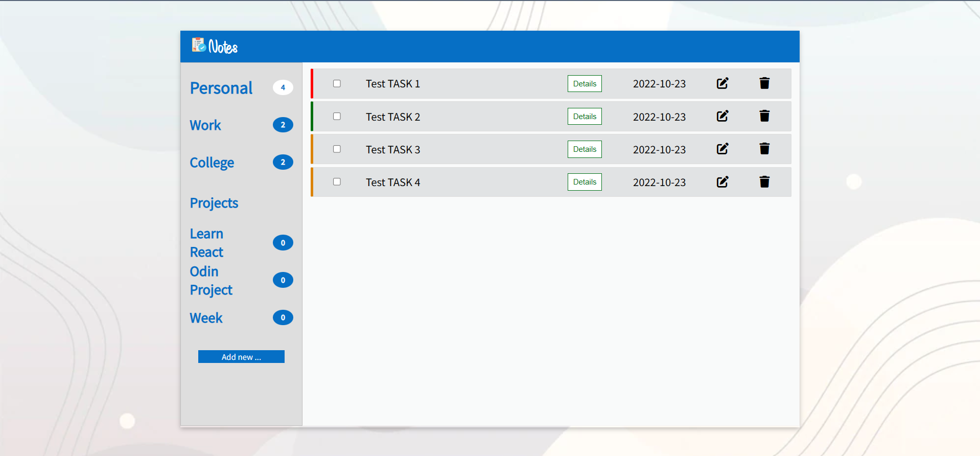Click the Test TASK 3 title text
The height and width of the screenshot is (456, 980).
pyautogui.click(x=393, y=150)
